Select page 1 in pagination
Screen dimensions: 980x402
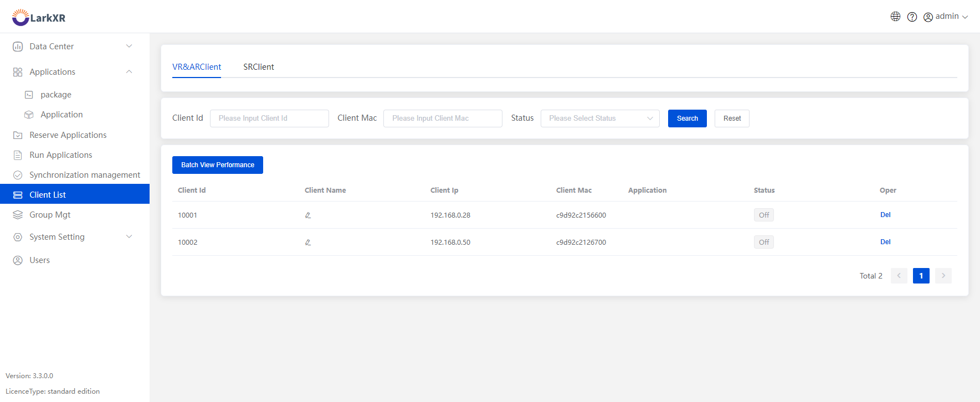[921, 276]
